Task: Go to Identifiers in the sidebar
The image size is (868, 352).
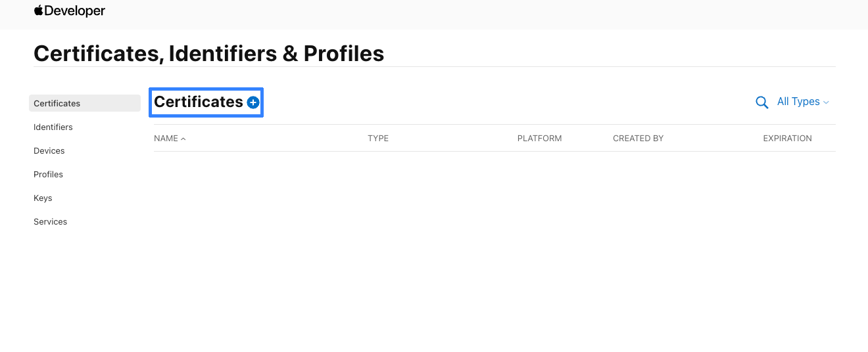Action: (x=53, y=127)
